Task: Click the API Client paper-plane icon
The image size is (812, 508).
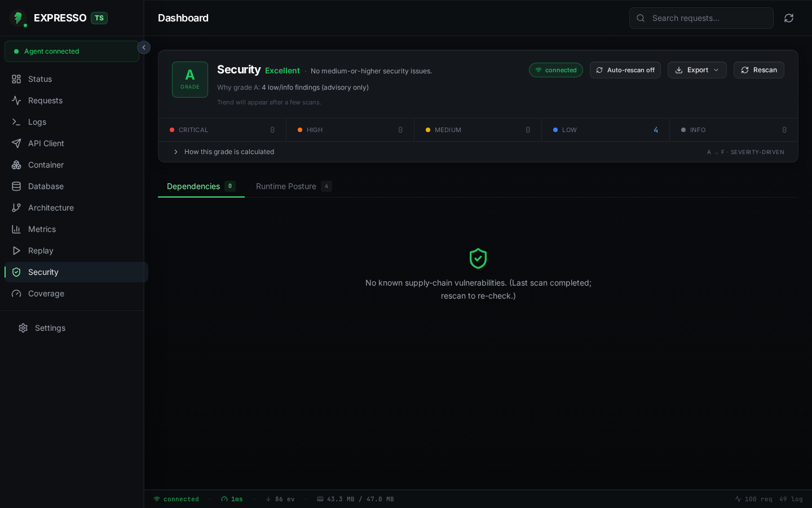Action: click(x=16, y=143)
